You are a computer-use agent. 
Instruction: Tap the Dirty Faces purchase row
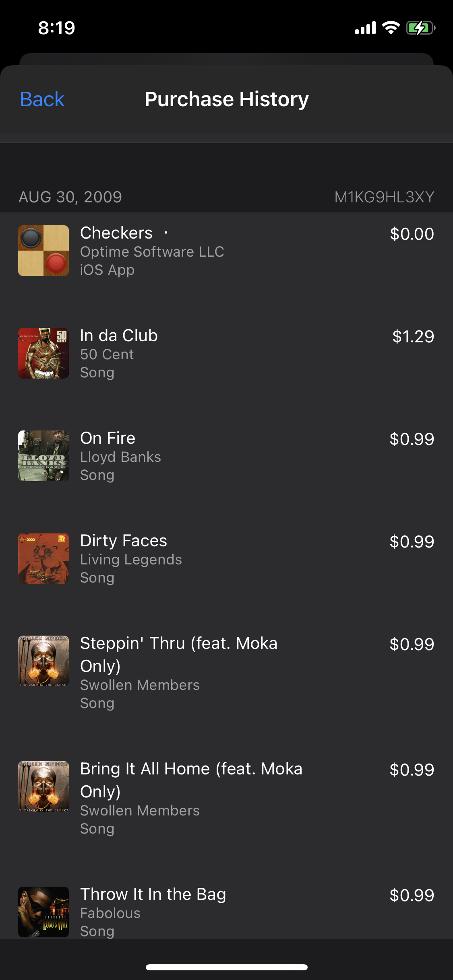[225, 558]
